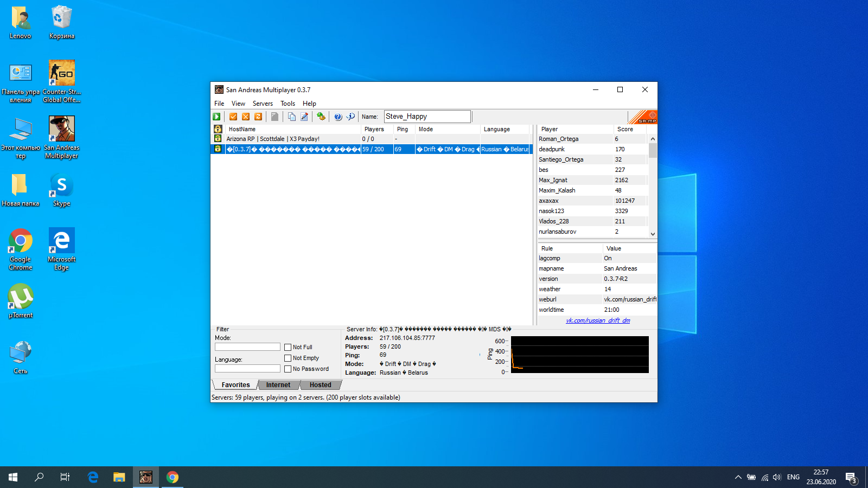This screenshot has width=868, height=488.
Task: Select the Skype desktop shortcut
Action: click(x=62, y=190)
